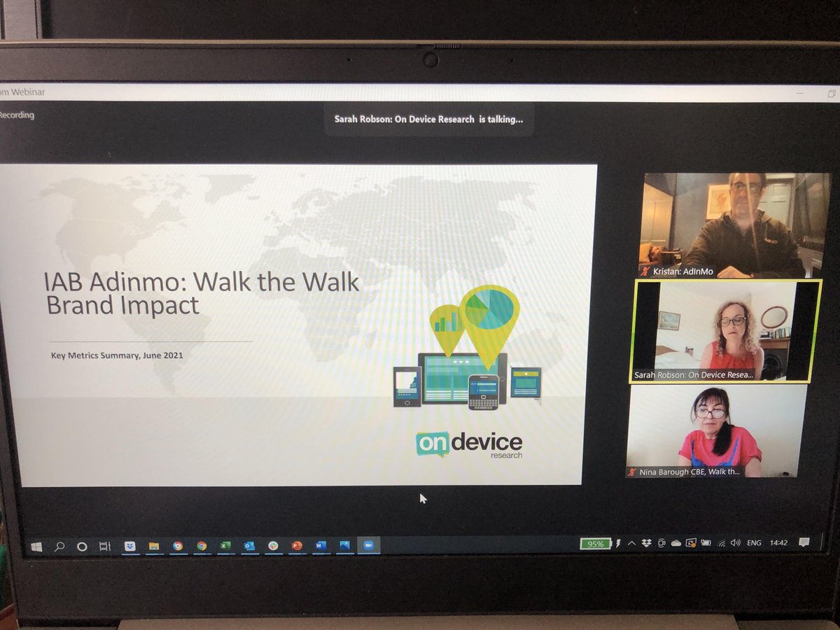
Task: Open Photos app in the taskbar
Action: coord(344,546)
